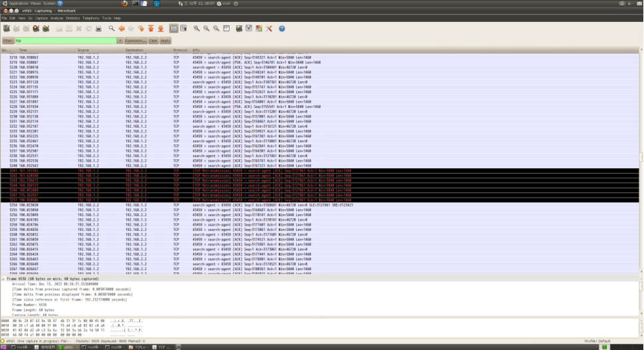Toggle auto scroll in live capture
This screenshot has width=644, height=350.
[184, 29]
